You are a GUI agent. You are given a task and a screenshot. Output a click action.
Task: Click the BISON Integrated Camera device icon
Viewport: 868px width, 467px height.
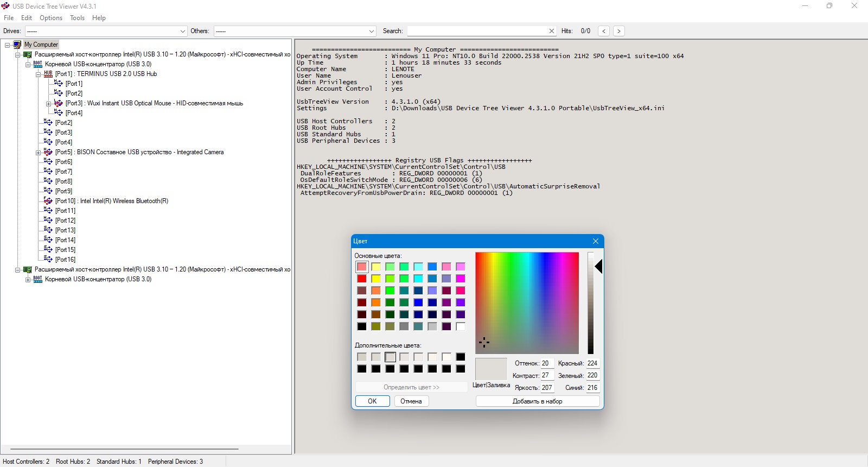point(48,152)
